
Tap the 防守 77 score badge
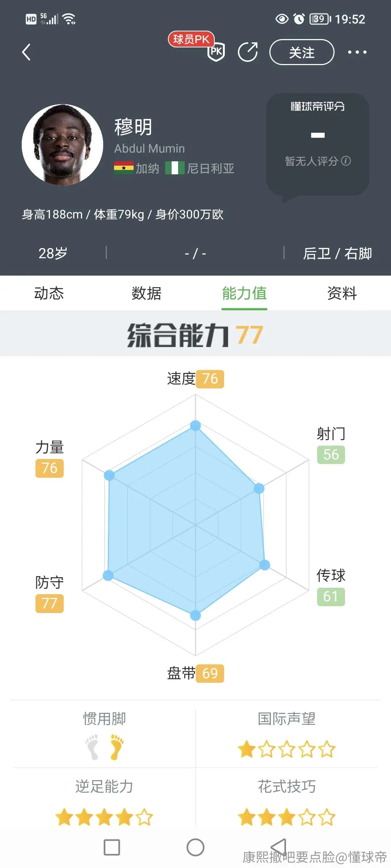[50, 604]
